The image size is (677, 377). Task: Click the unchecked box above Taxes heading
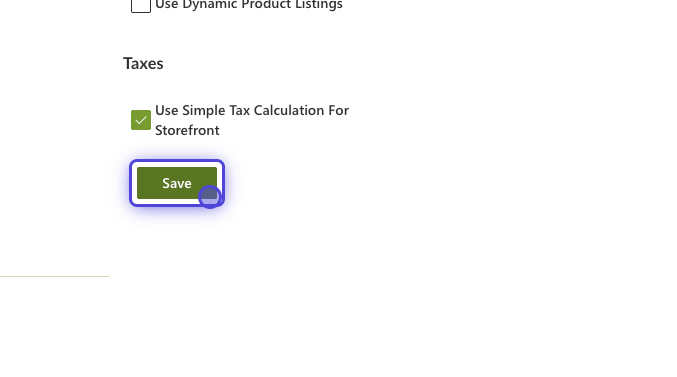tap(141, 5)
